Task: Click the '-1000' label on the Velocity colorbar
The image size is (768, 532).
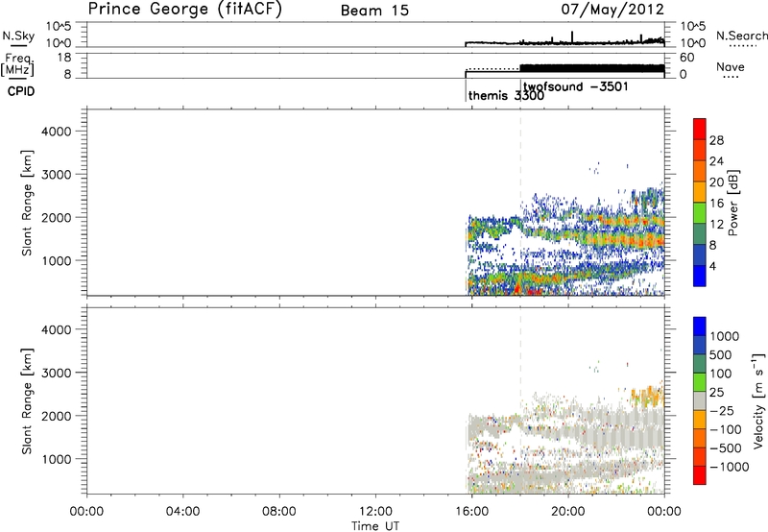Action: click(729, 467)
